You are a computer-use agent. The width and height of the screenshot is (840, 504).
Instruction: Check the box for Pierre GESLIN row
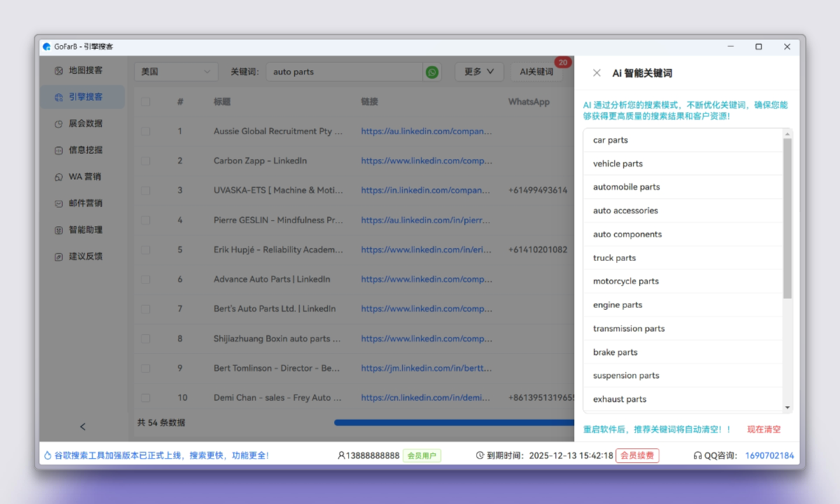click(146, 220)
